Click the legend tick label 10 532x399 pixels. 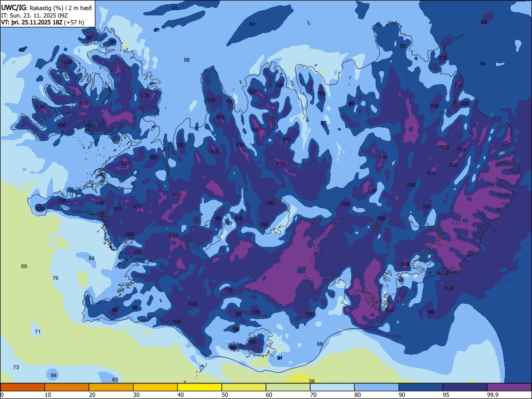point(48,395)
